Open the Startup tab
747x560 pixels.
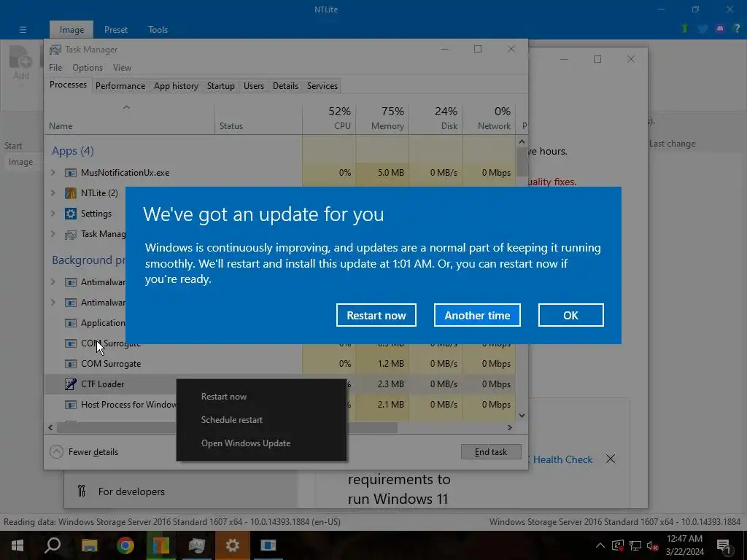(220, 86)
